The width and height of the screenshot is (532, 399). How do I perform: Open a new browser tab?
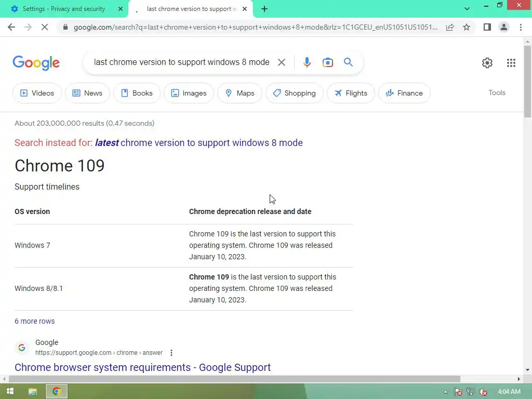(x=264, y=9)
